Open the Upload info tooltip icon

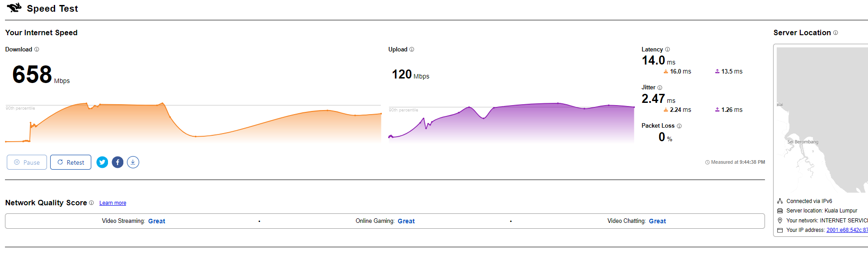[412, 50]
